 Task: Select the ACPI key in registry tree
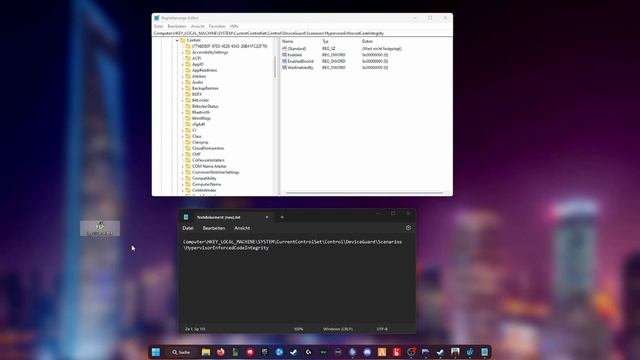[x=196, y=58]
